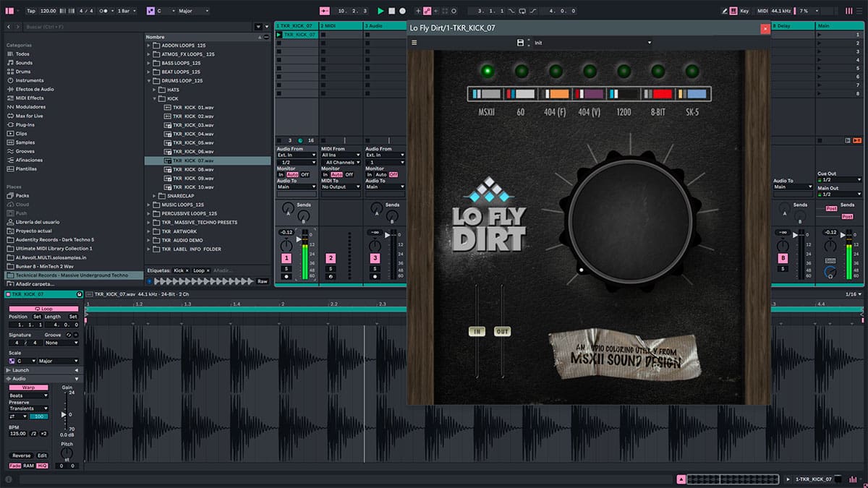Start playback with the green Play button
Viewport: 868px width, 488px height.
click(380, 11)
